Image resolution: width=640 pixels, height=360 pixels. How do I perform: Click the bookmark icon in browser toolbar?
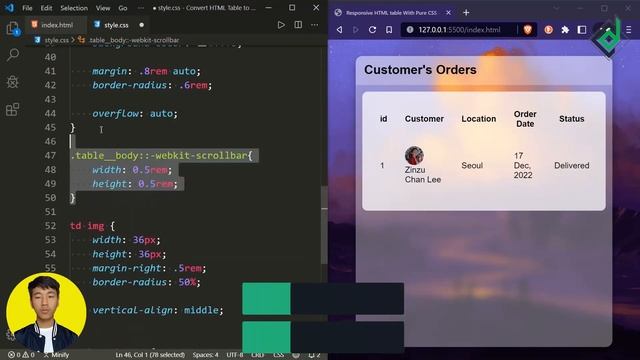(x=389, y=29)
